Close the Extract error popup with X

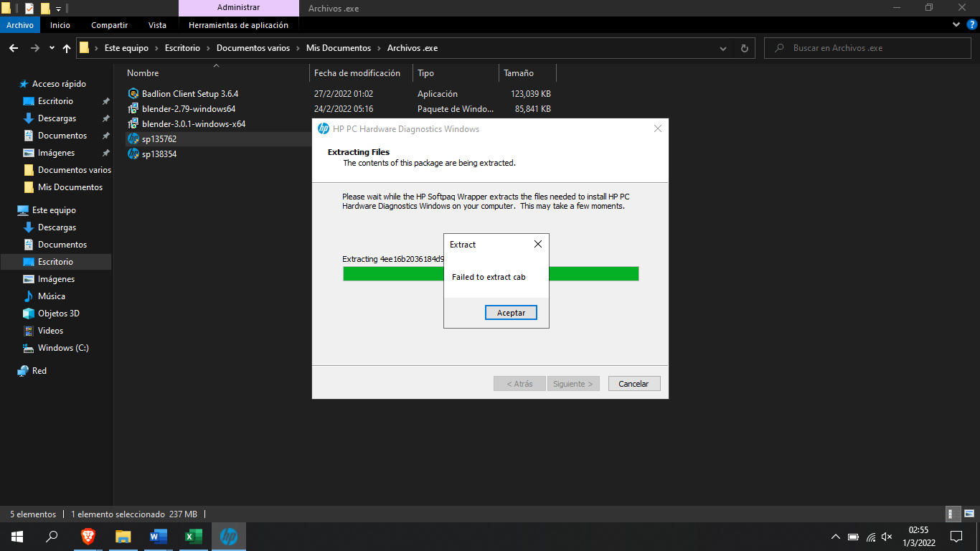(x=538, y=245)
